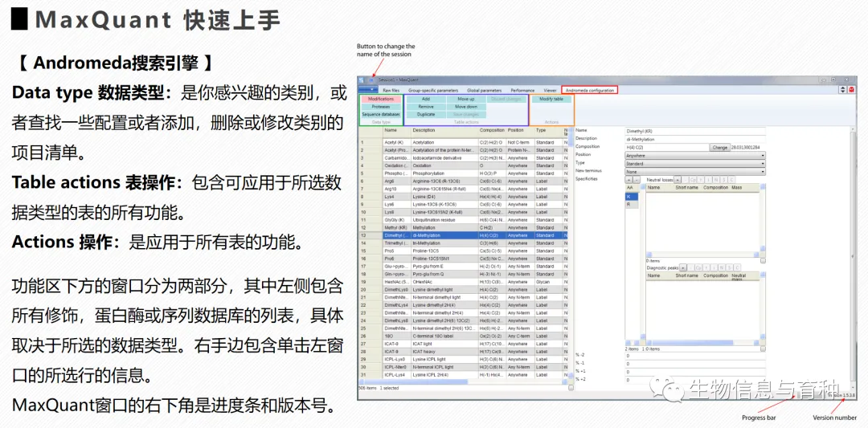Click the Move up button
The image size is (868, 428).
click(466, 99)
